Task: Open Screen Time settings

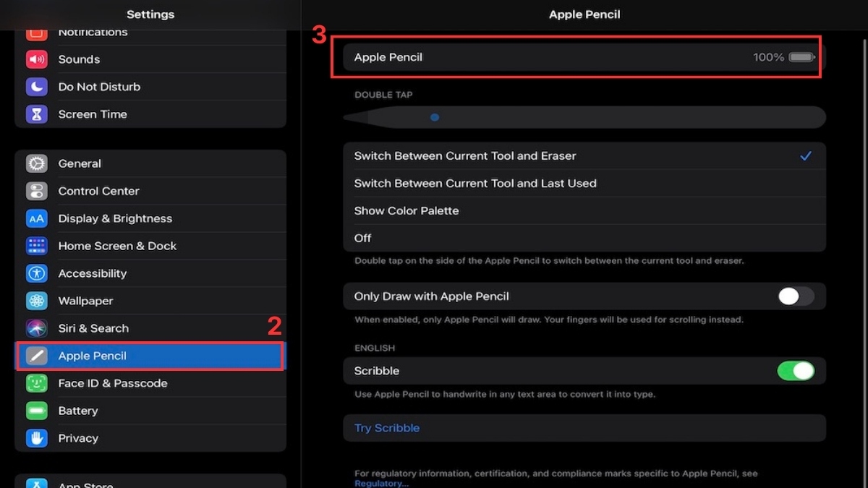Action: pyautogui.click(x=150, y=114)
